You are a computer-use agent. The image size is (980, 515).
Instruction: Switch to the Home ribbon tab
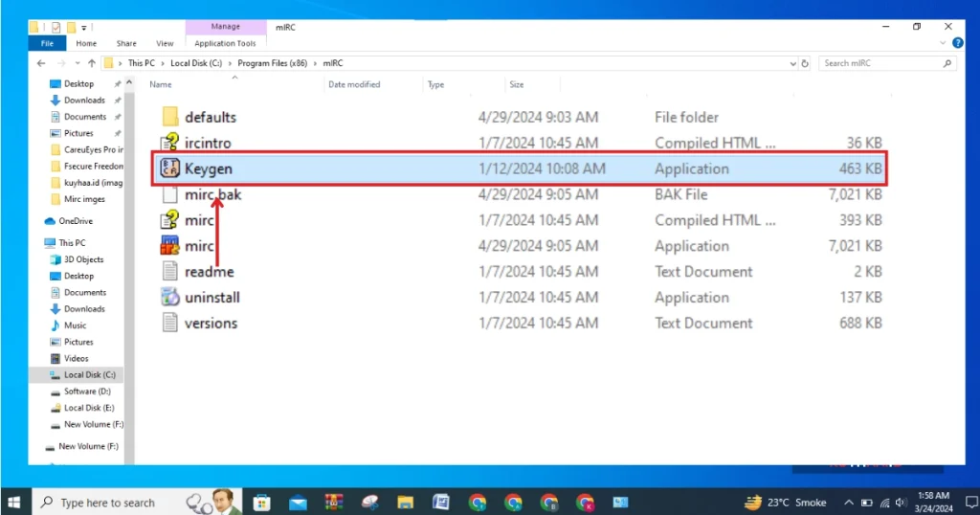tap(86, 43)
